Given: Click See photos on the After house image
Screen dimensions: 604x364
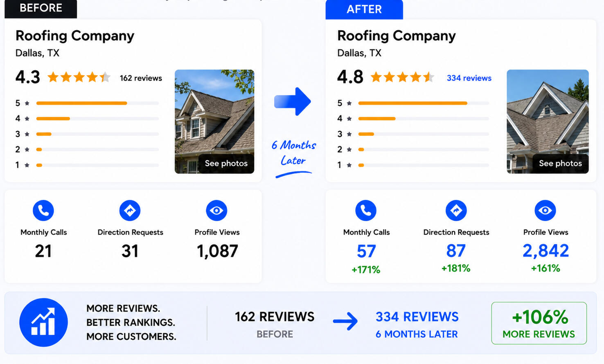Looking at the screenshot, I should [x=560, y=163].
